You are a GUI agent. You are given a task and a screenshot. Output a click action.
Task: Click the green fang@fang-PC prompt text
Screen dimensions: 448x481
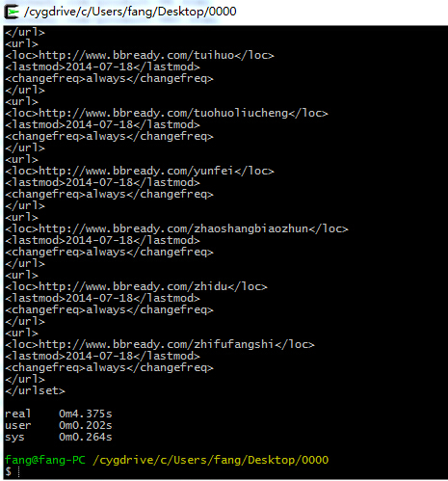pyautogui.click(x=45, y=460)
